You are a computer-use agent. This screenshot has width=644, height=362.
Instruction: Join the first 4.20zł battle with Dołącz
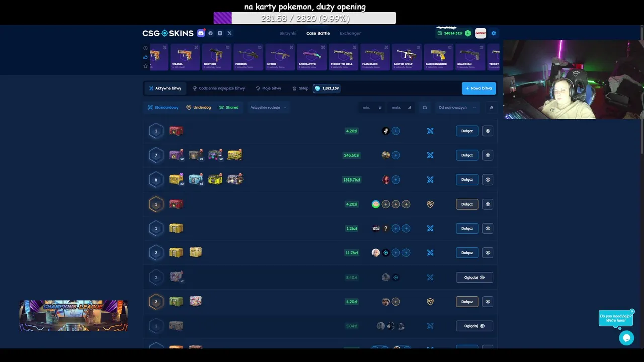pyautogui.click(x=467, y=131)
